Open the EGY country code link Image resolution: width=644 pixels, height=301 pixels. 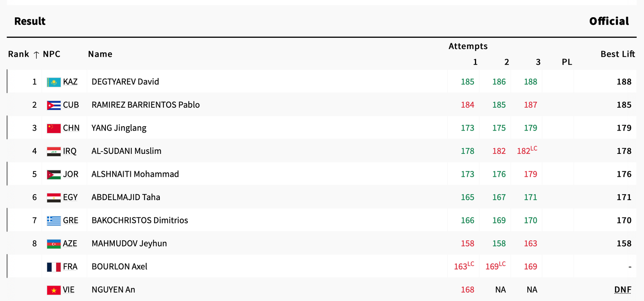[x=70, y=197]
